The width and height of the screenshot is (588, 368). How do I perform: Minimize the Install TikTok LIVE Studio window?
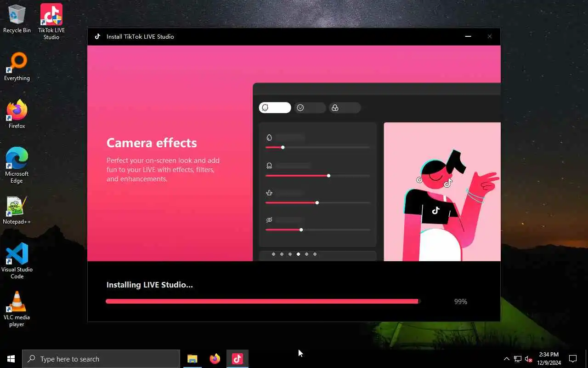(x=468, y=36)
